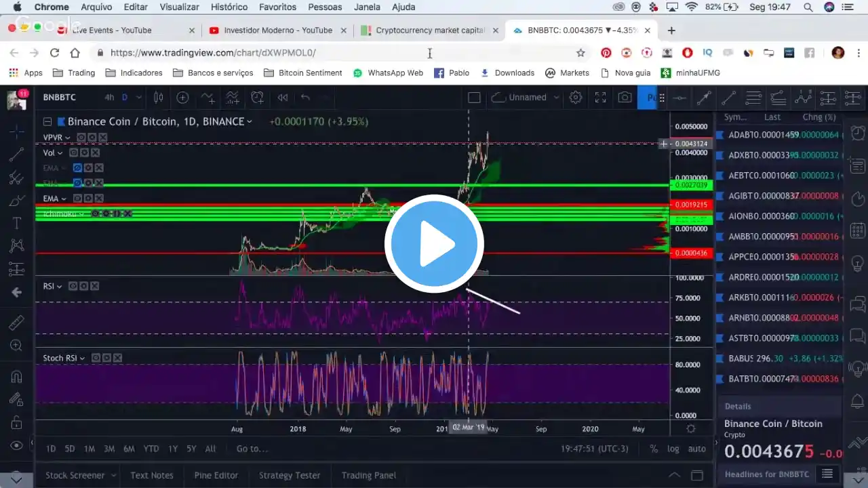Expand the Vol indicator legend menu
The height and width of the screenshot is (488, 868).
60,152
